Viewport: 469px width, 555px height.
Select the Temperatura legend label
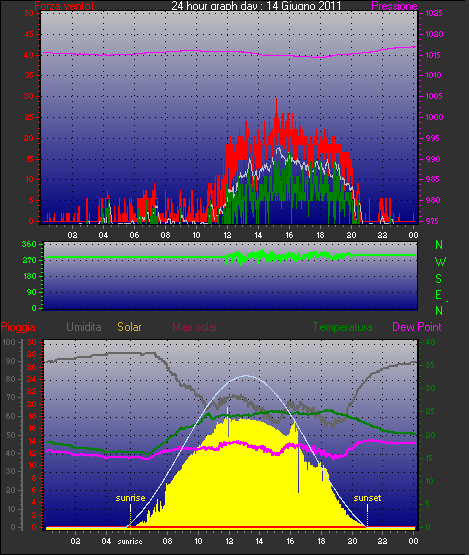342,327
